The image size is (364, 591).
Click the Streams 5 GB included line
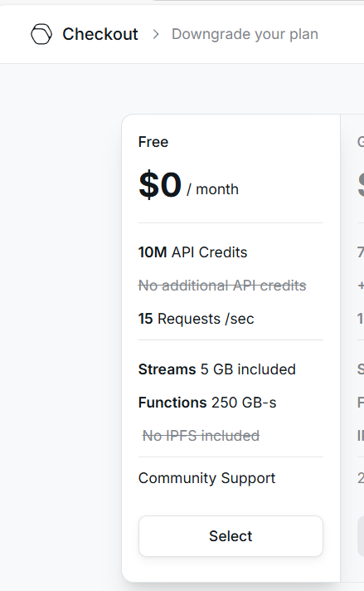tap(216, 369)
